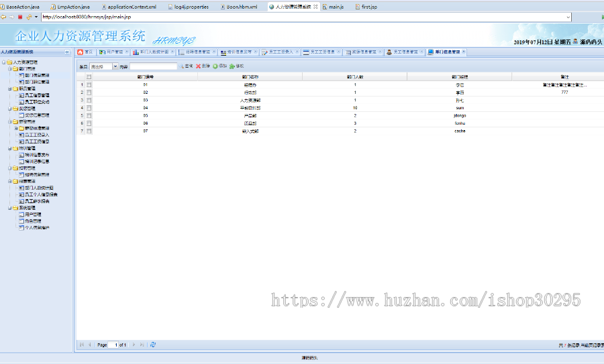Viewport: 604px width, 364px height.
Task: Click the browser refresh icon beside stop
Action: pyautogui.click(x=29, y=17)
